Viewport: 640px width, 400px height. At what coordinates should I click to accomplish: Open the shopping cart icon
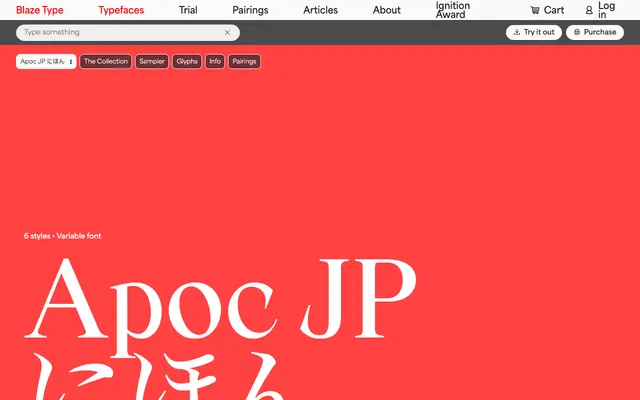535,10
